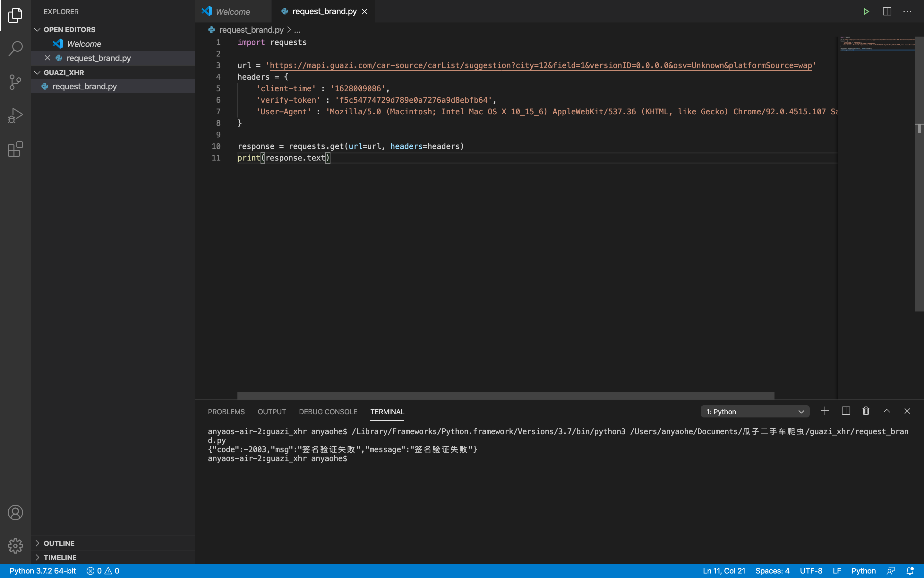The height and width of the screenshot is (578, 924).
Task: Change end of line sequence LF
Action: coord(837,571)
